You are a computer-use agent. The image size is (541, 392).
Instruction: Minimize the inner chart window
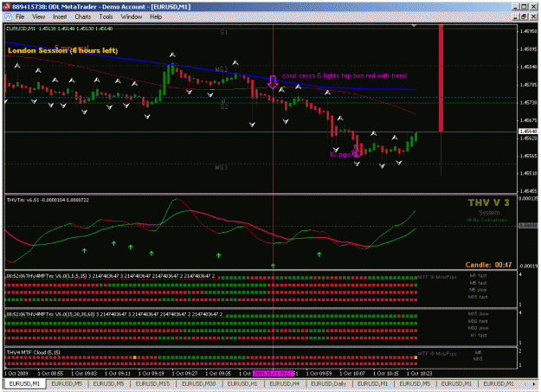(x=516, y=16)
